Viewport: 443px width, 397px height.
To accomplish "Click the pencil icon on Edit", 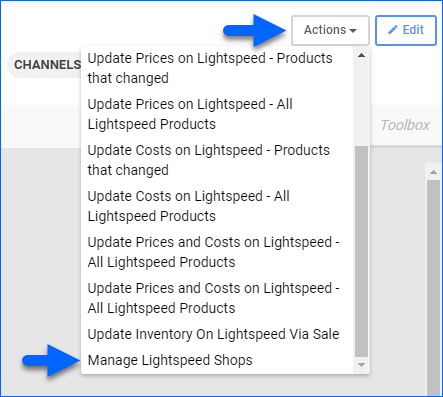I will (393, 30).
